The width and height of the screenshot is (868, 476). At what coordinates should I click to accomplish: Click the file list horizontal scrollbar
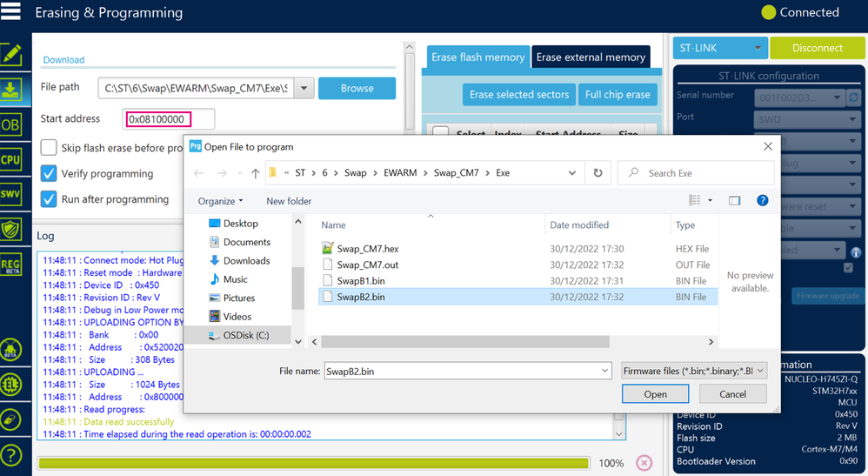[x=465, y=341]
